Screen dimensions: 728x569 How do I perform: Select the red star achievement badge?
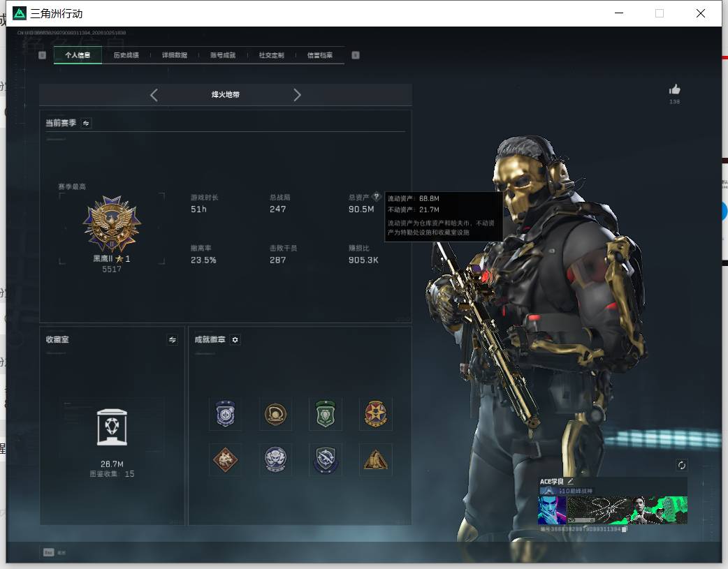coord(376,413)
